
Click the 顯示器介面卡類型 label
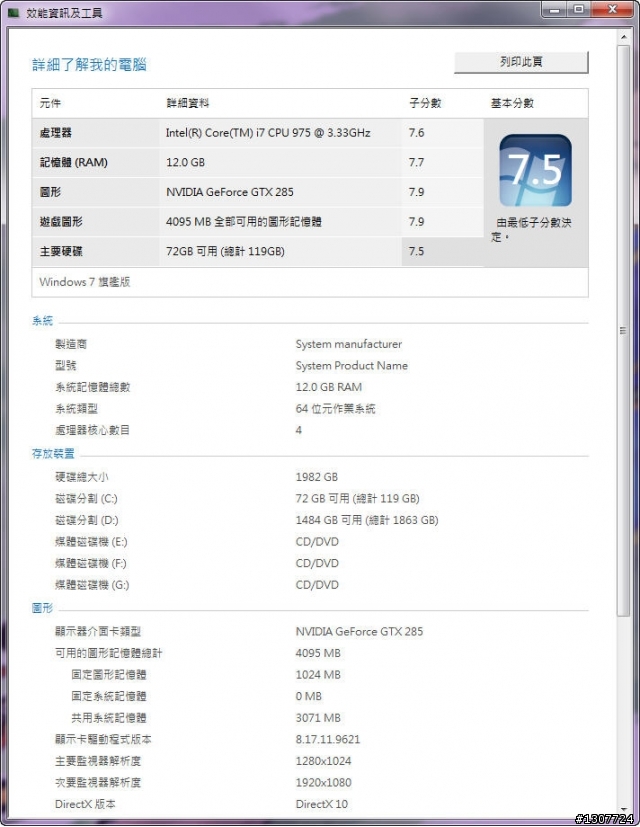98,631
